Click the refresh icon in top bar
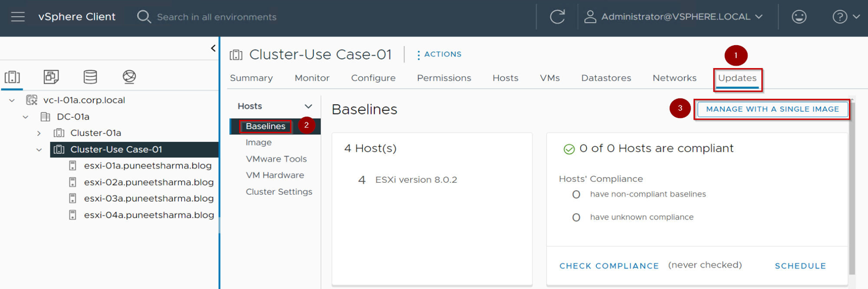 (x=557, y=17)
